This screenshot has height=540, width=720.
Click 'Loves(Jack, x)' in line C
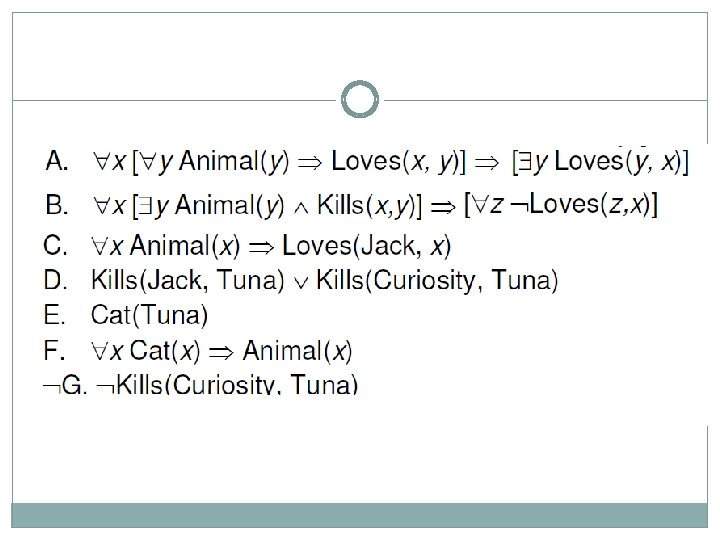click(367, 244)
